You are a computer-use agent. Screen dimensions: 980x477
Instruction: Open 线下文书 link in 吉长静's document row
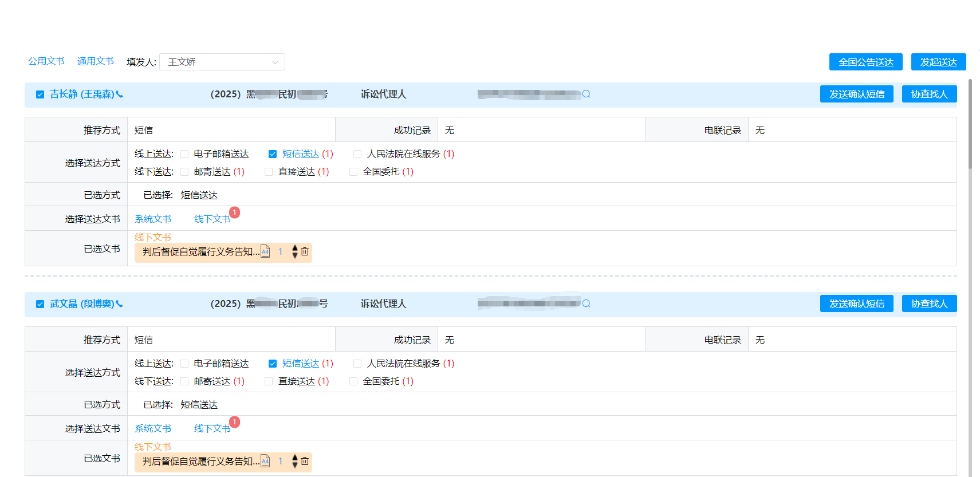click(x=212, y=219)
